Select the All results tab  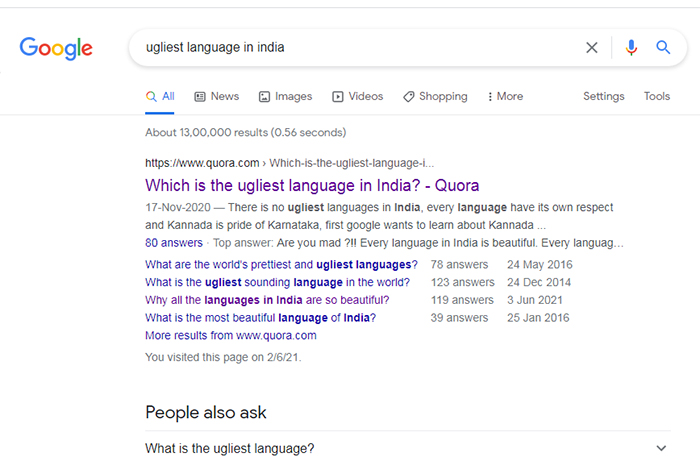[x=160, y=96]
